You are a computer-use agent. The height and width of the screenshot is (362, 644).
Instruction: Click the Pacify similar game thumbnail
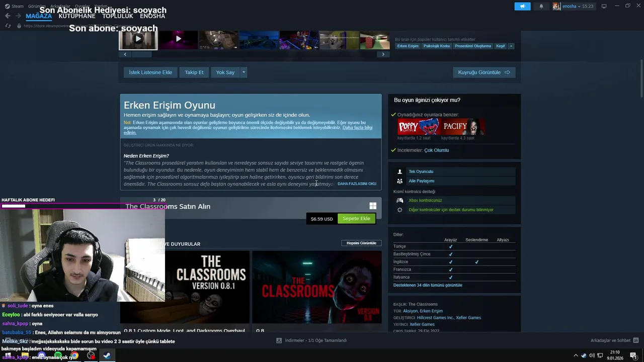[x=463, y=127]
